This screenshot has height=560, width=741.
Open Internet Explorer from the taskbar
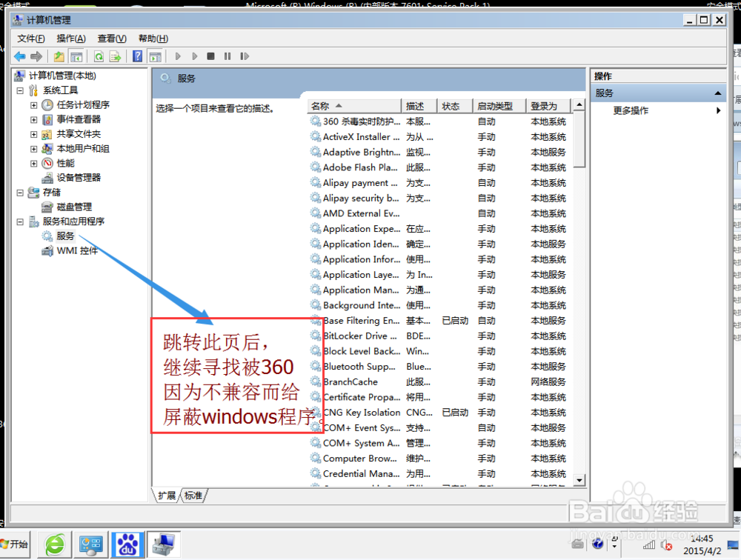[54, 544]
